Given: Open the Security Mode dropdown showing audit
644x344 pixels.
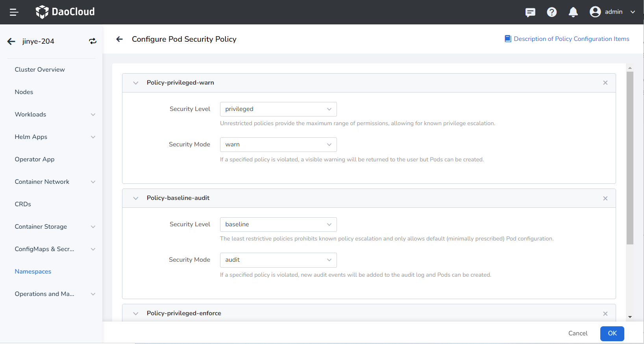Looking at the screenshot, I should click(x=278, y=260).
